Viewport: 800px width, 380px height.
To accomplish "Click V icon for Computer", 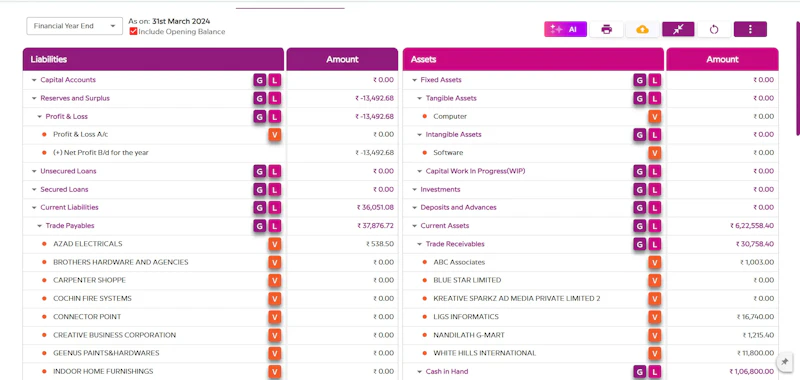I will (655, 117).
